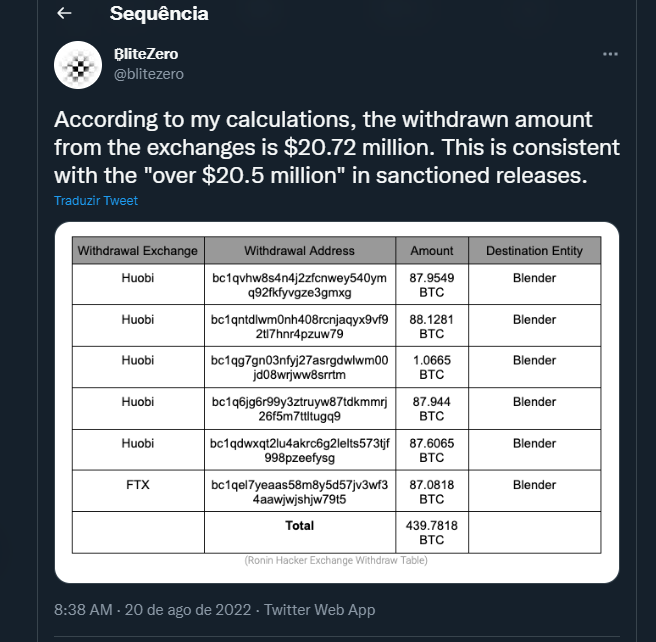This screenshot has height=642, width=656.
Task: Click the Total 439.7818 BTC amount cell
Action: tap(431, 532)
